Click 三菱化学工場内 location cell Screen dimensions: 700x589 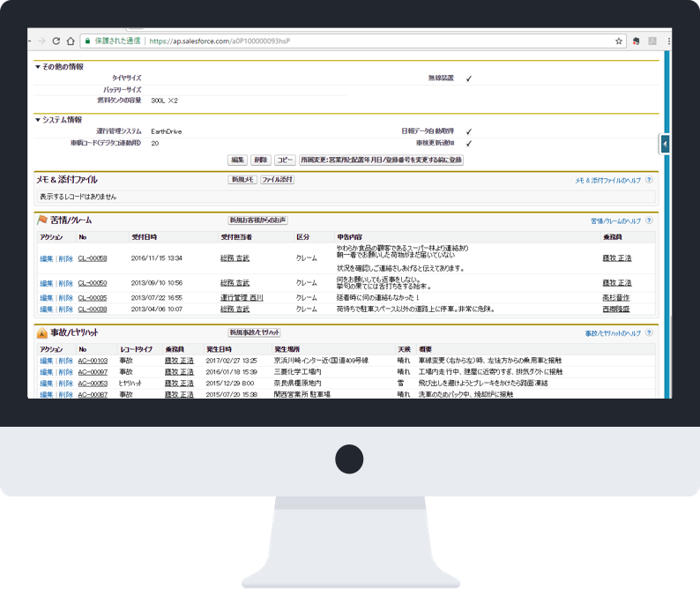[x=297, y=371]
